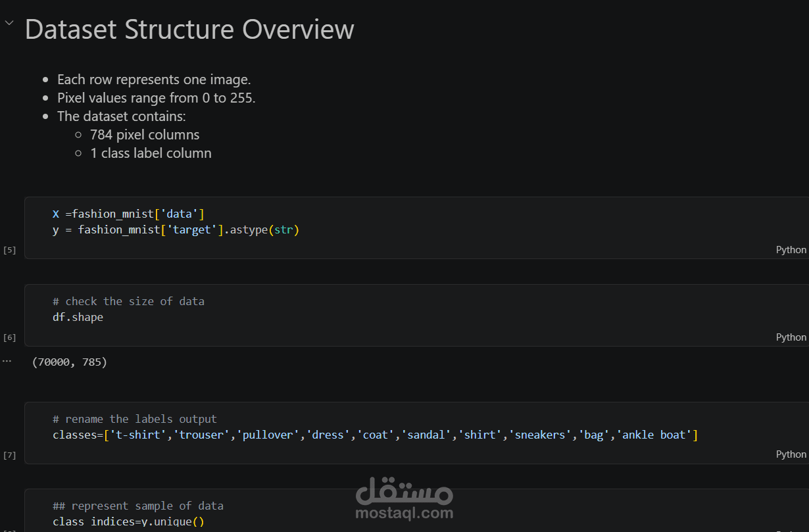Click execution count [7] beside classes cell
809x532 pixels.
(x=10, y=455)
